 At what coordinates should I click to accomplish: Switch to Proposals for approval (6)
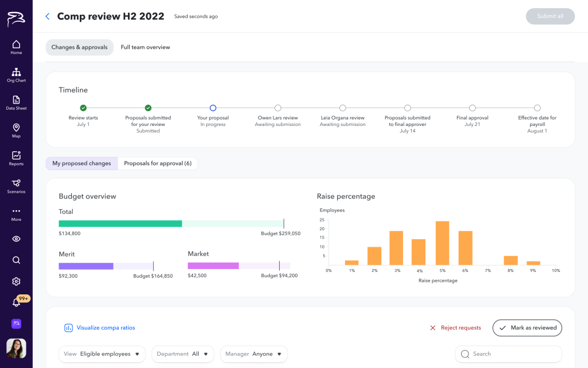[157, 163]
